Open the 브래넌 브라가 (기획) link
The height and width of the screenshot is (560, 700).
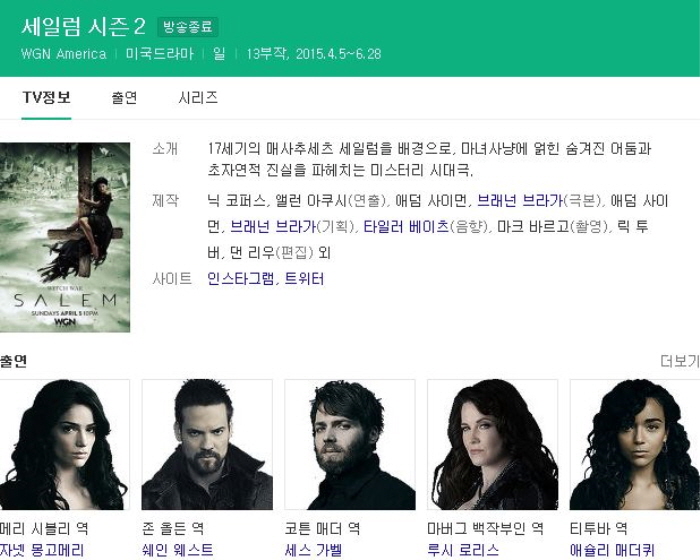coord(273,226)
